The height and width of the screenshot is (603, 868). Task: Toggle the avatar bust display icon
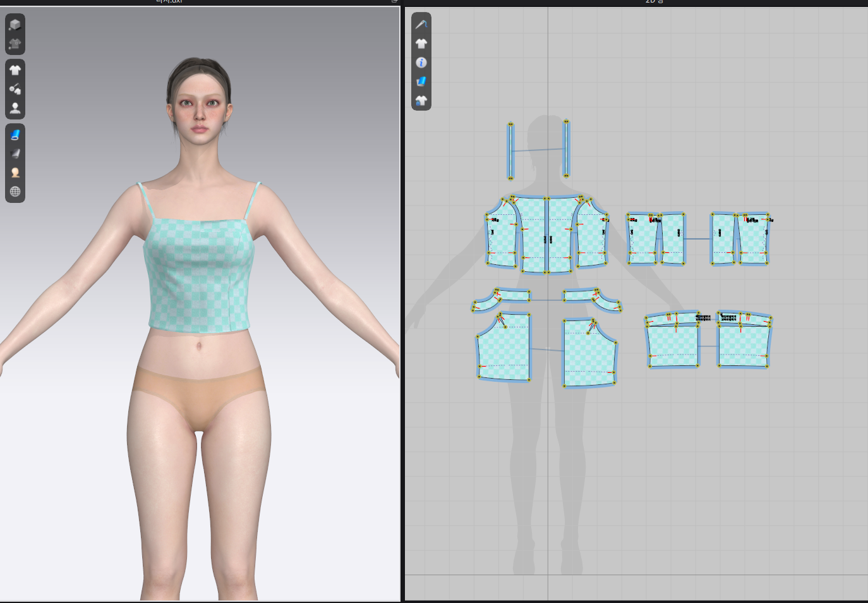click(15, 108)
